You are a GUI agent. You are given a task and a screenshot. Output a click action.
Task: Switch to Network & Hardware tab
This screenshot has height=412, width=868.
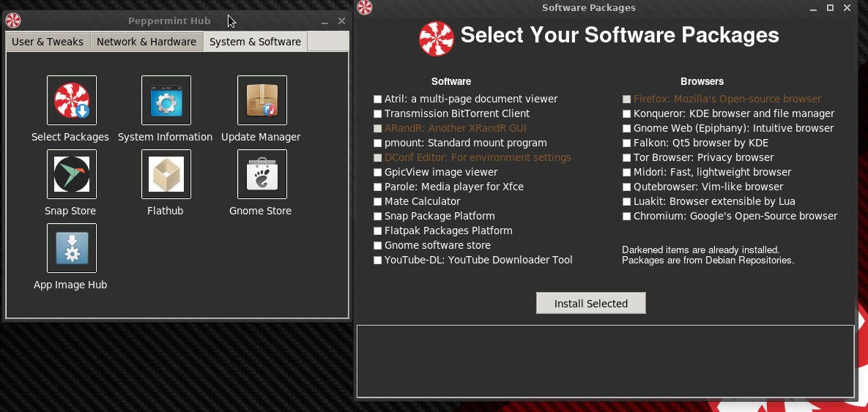(x=146, y=42)
